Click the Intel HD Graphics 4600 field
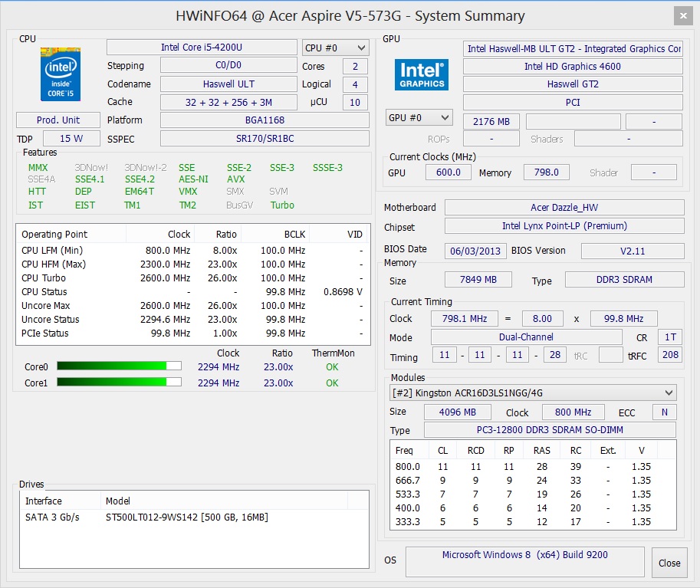Screen dimensions: 700x588 click(x=573, y=66)
